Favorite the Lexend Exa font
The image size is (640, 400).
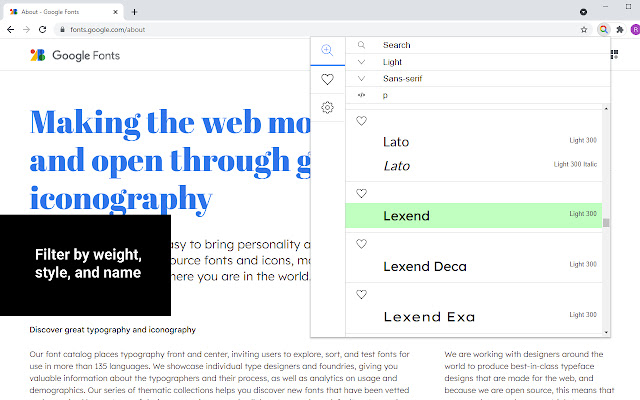coord(362,294)
